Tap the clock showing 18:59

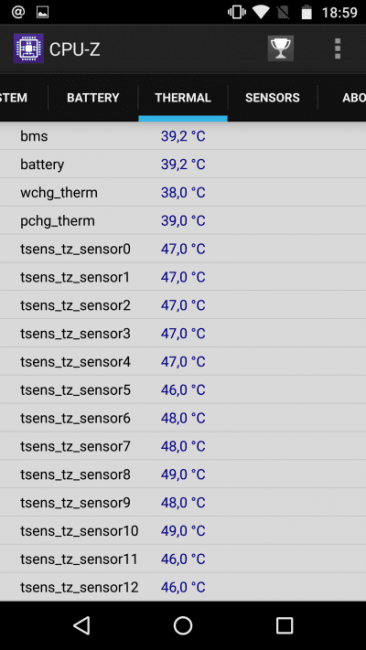(x=339, y=12)
